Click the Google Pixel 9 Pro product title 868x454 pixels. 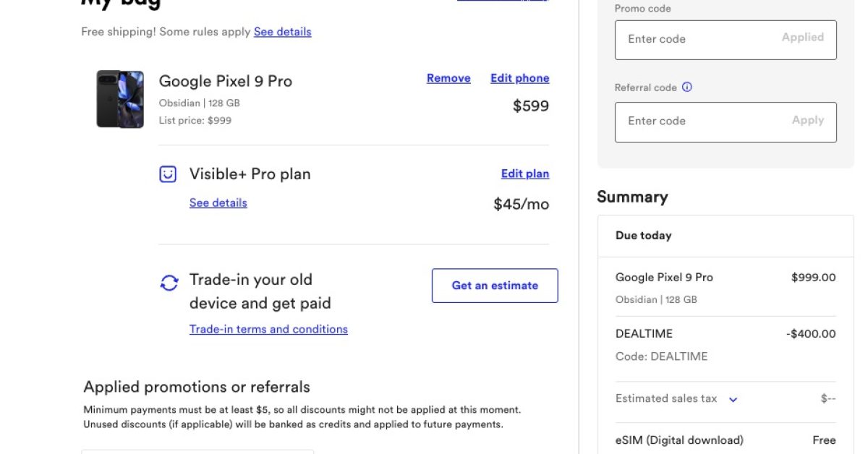pyautogui.click(x=226, y=81)
